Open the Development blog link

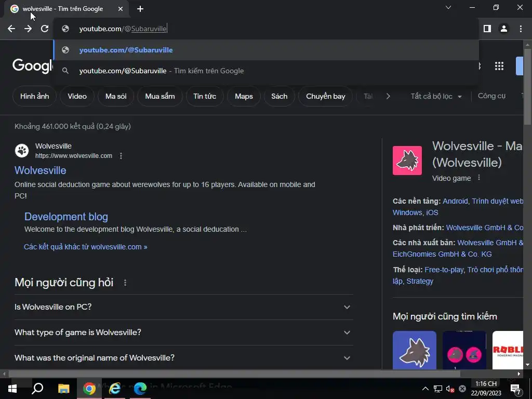click(66, 217)
